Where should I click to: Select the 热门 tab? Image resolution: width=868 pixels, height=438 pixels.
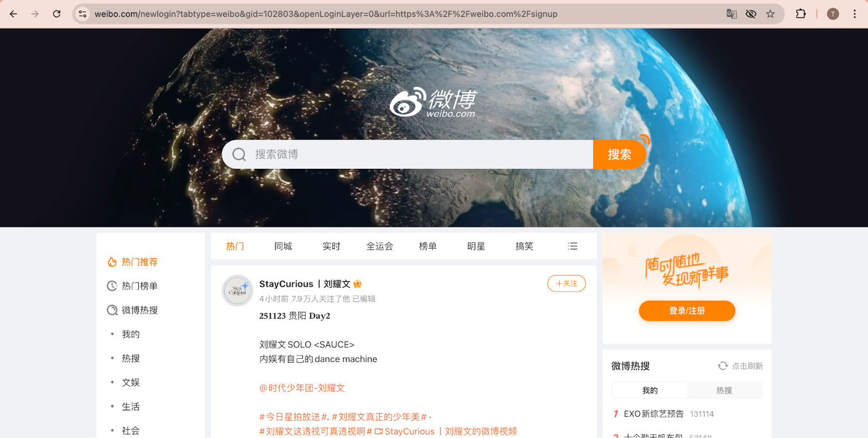(235, 246)
